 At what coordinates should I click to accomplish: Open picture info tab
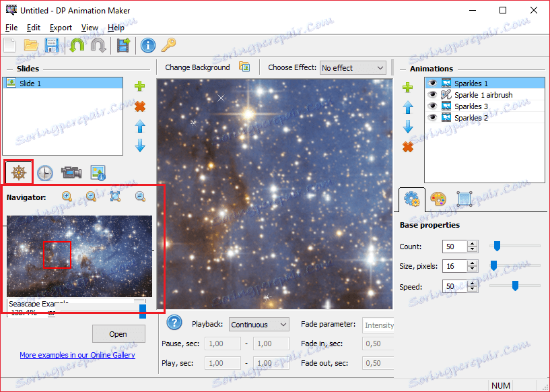(x=98, y=172)
